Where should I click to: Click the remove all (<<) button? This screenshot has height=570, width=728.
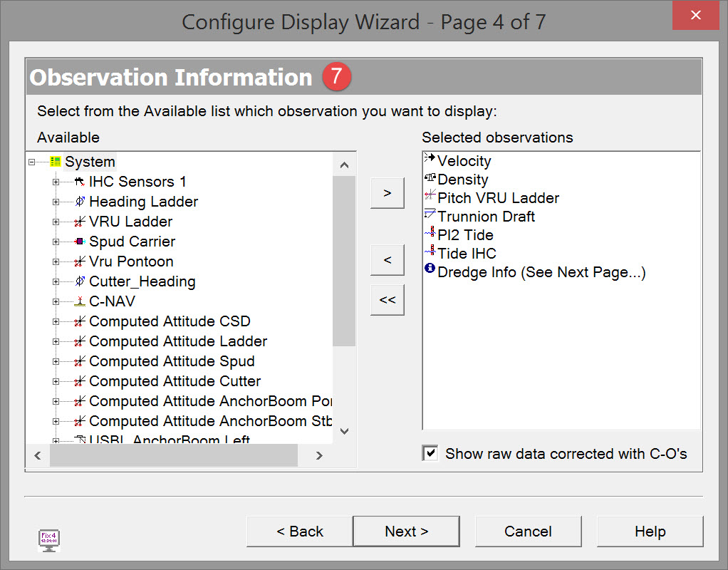pyautogui.click(x=387, y=300)
